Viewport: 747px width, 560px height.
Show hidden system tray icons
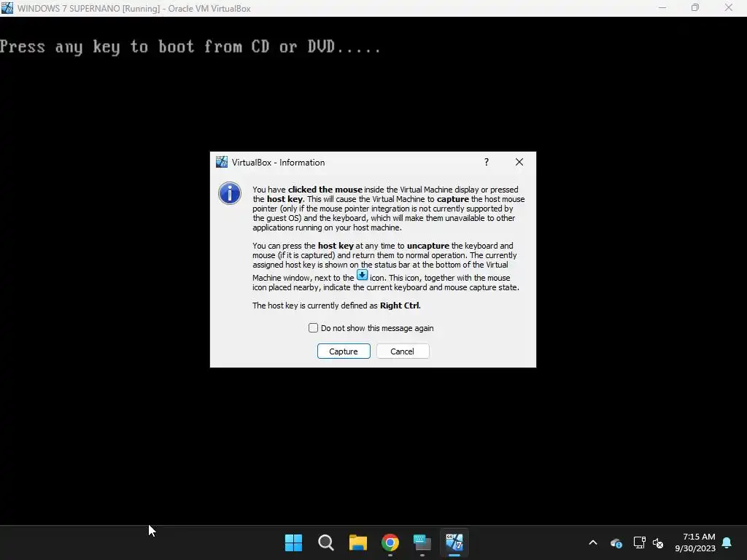click(593, 542)
